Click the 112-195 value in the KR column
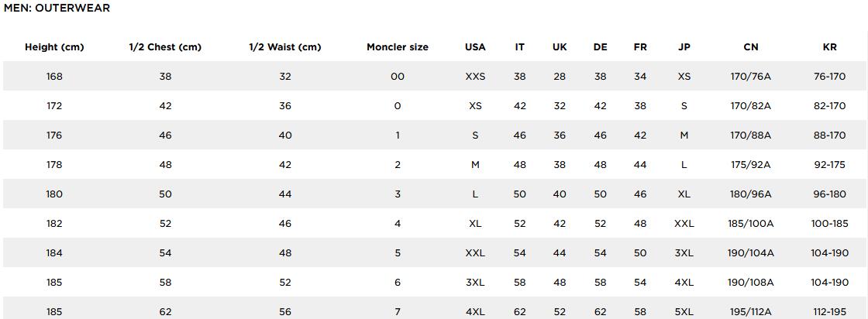This screenshot has width=868, height=319. [x=829, y=312]
